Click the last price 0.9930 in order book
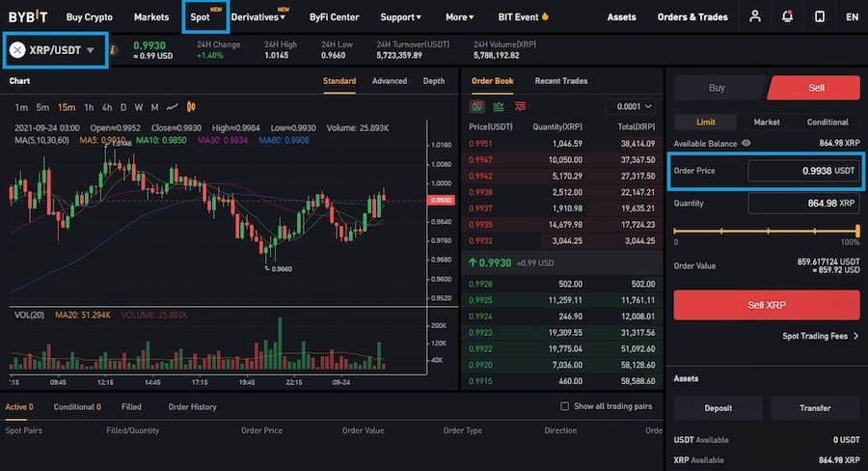Screen dimensions: 868x471 pos(490,263)
